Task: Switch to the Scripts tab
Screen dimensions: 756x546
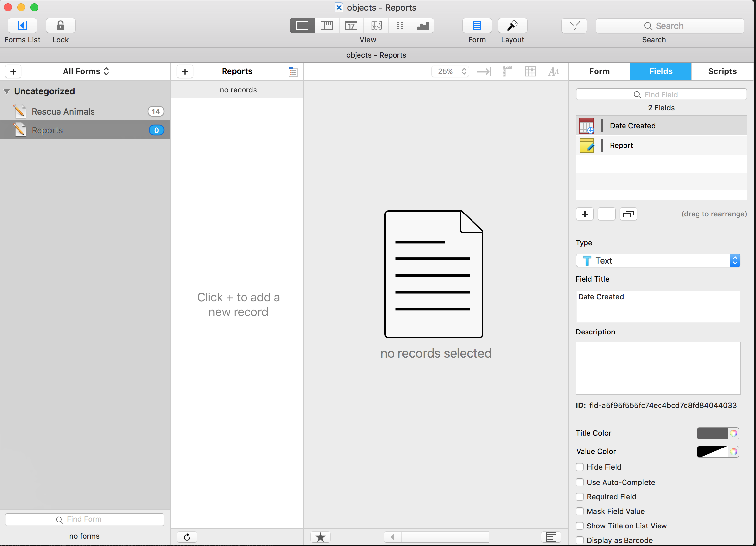Action: click(x=722, y=71)
